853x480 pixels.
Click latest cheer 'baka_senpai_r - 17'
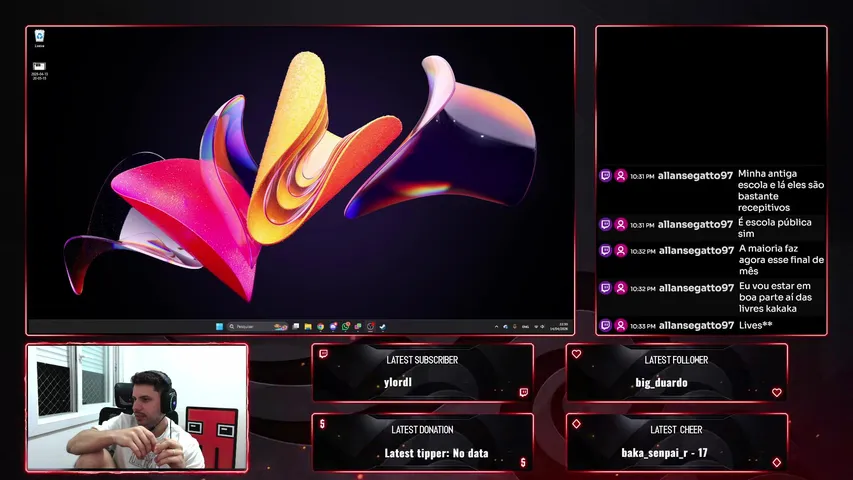(664, 453)
